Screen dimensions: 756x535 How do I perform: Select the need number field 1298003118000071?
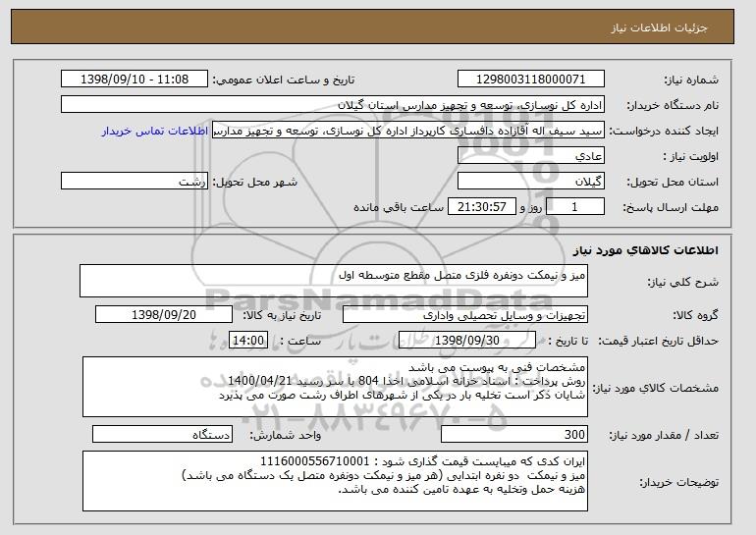[531, 80]
